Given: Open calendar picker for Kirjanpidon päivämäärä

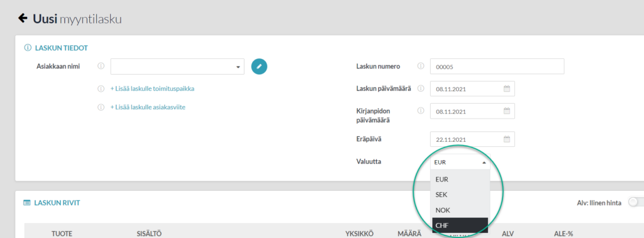Looking at the screenshot, I should click(507, 111).
